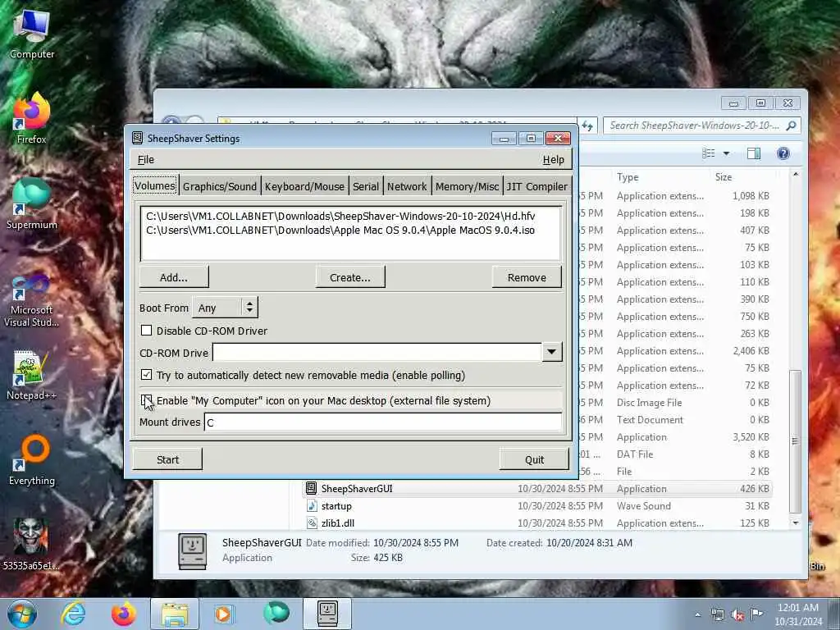Select the Apple MacOS 9.0.4.iso volume entry
Screen dimensions: 840x630
[340, 231]
